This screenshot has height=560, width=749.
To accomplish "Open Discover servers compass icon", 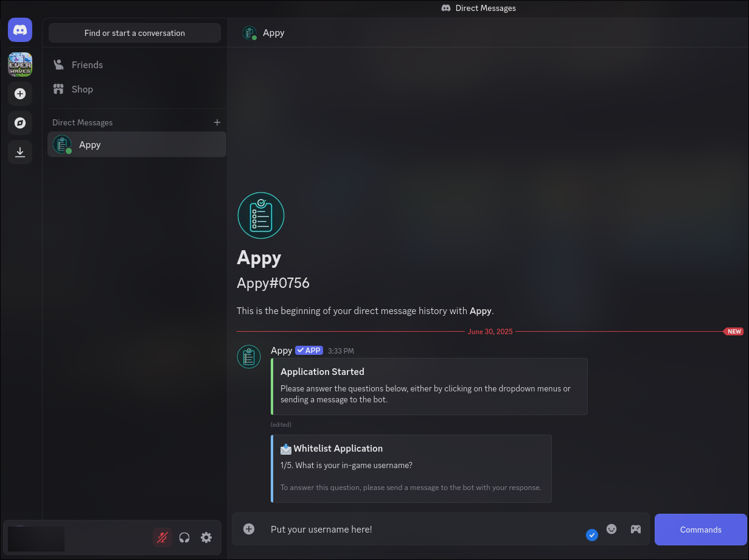I will 20,123.
